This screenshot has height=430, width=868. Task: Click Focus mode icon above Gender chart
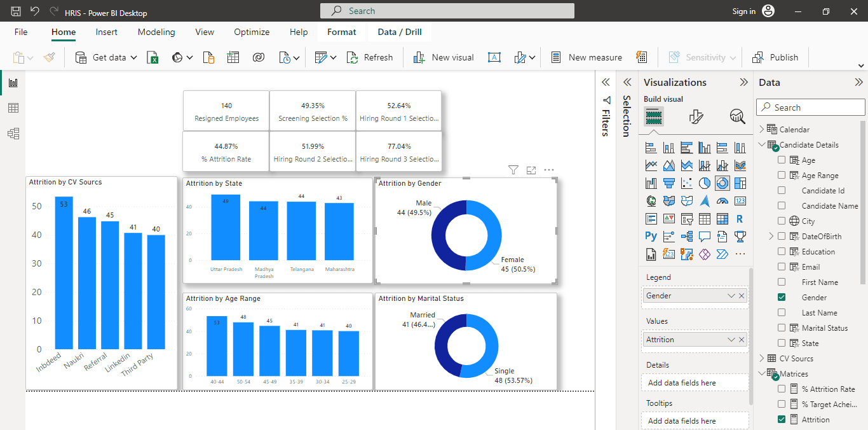click(x=531, y=170)
